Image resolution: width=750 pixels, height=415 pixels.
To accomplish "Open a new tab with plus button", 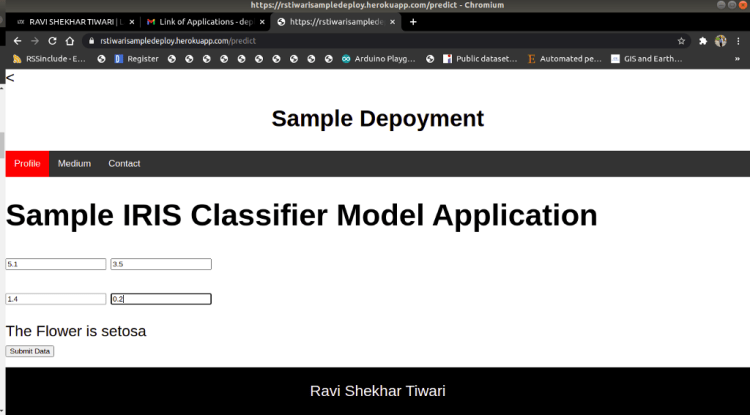I will pos(413,21).
